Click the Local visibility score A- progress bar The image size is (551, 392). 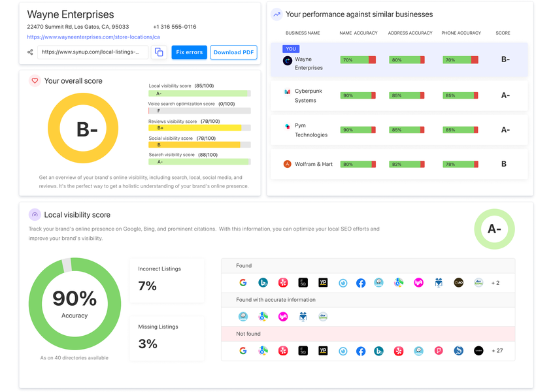point(199,93)
